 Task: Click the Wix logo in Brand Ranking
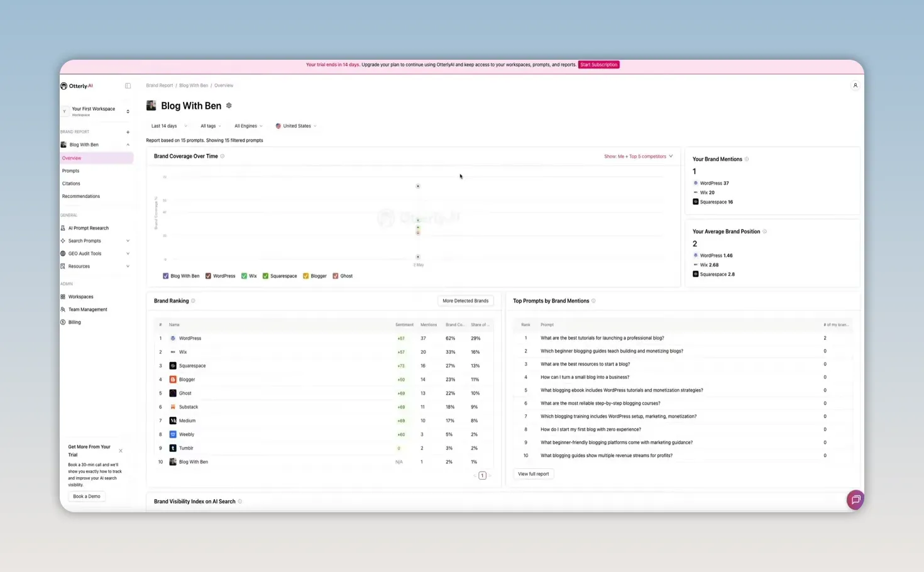pos(173,352)
